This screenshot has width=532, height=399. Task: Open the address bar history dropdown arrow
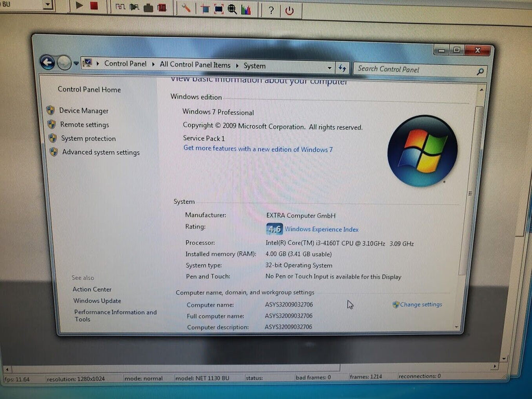coord(329,68)
